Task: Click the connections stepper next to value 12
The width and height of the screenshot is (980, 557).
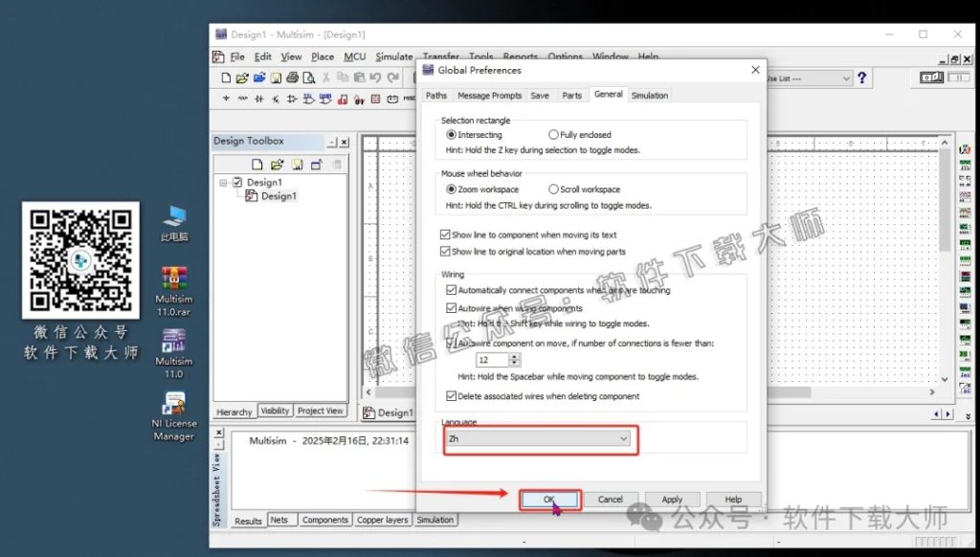Action: click(x=514, y=359)
